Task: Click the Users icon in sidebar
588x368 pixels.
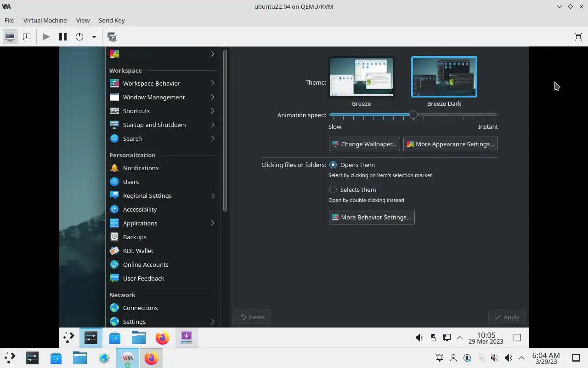Action: pyautogui.click(x=114, y=182)
